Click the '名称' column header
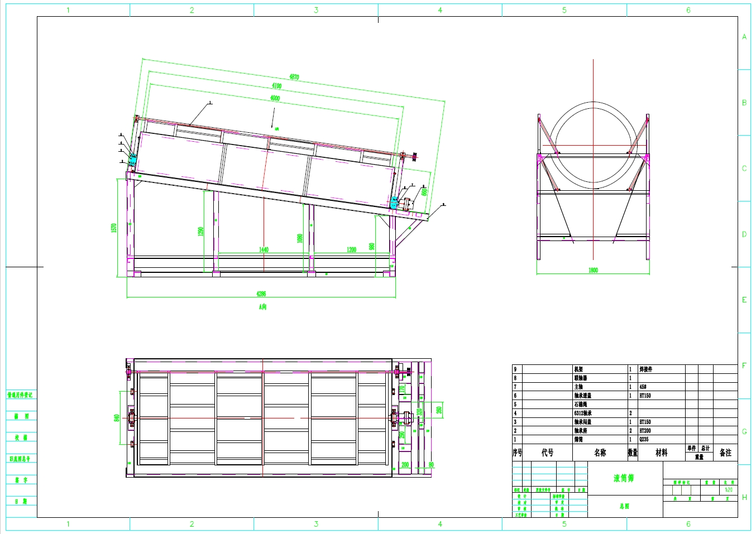The image size is (756, 534). [600, 453]
